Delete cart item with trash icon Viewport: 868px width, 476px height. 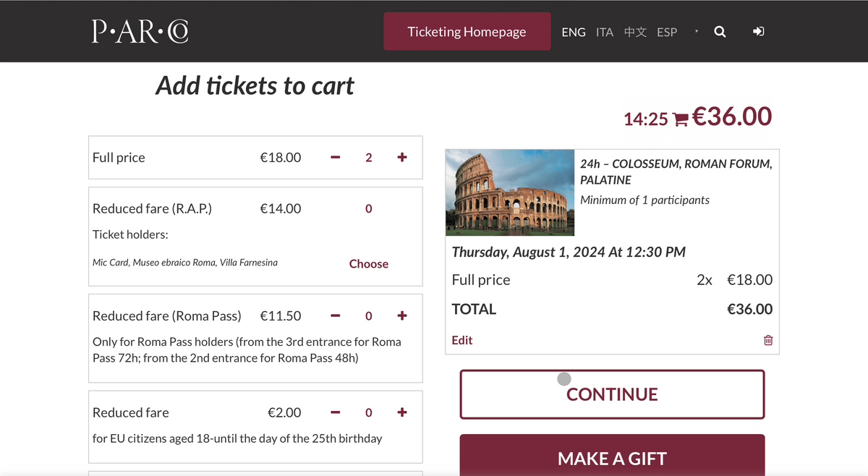tap(768, 340)
